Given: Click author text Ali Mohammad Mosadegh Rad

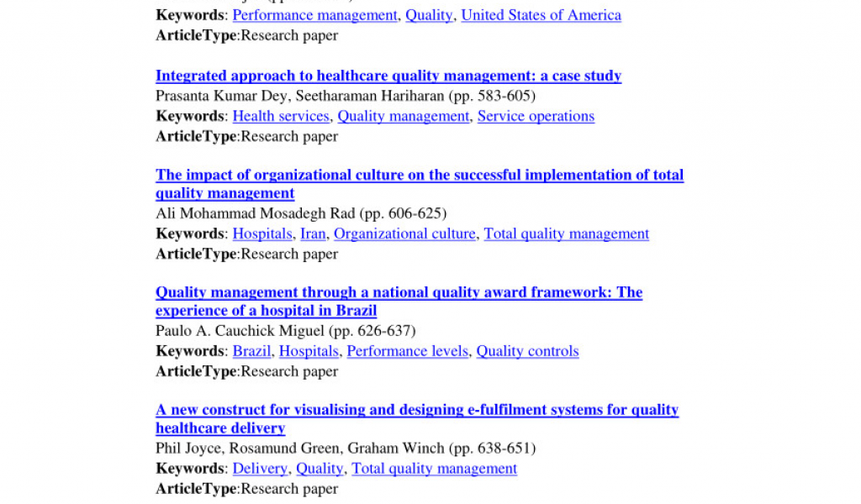Looking at the screenshot, I should 256,213.
